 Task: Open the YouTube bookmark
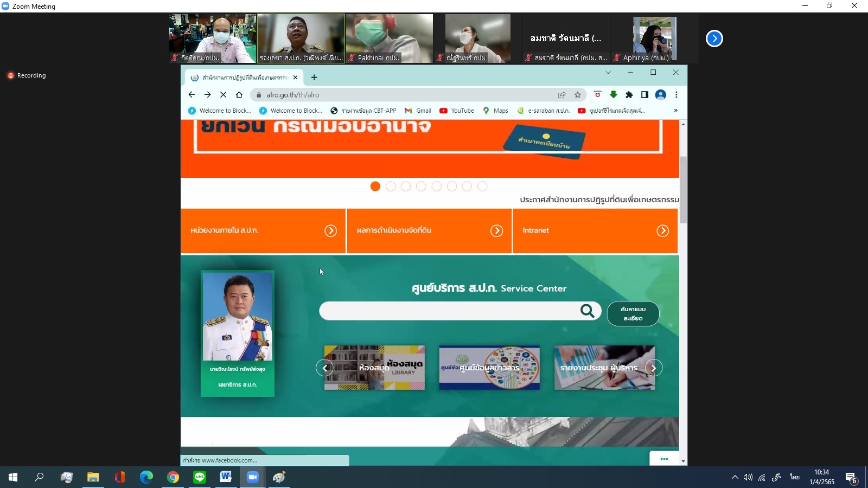click(x=457, y=111)
